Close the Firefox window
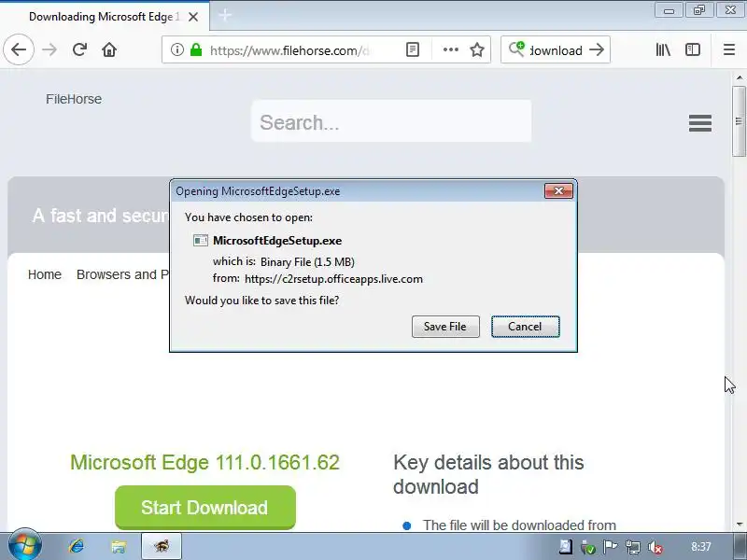747x560 pixels. pyautogui.click(x=730, y=10)
